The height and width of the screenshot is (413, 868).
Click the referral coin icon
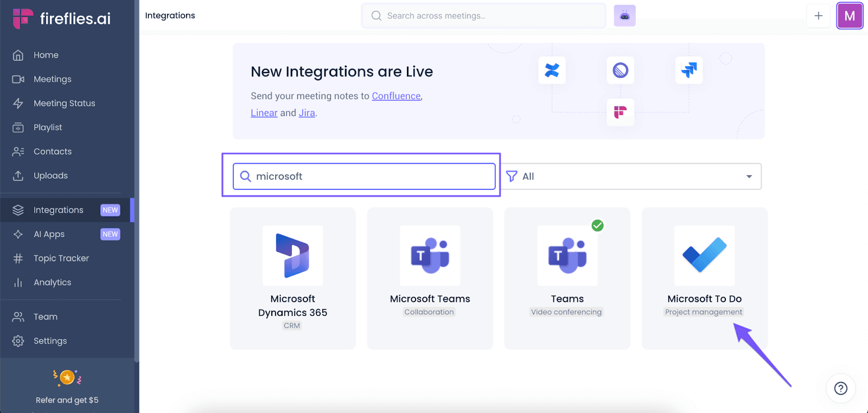pyautogui.click(x=67, y=377)
